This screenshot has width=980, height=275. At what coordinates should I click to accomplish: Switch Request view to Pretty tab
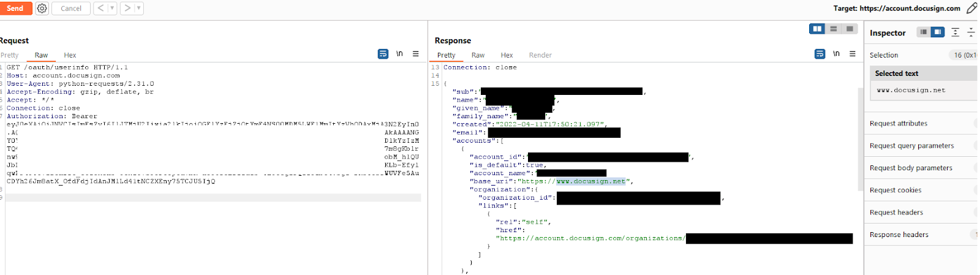coord(9,55)
